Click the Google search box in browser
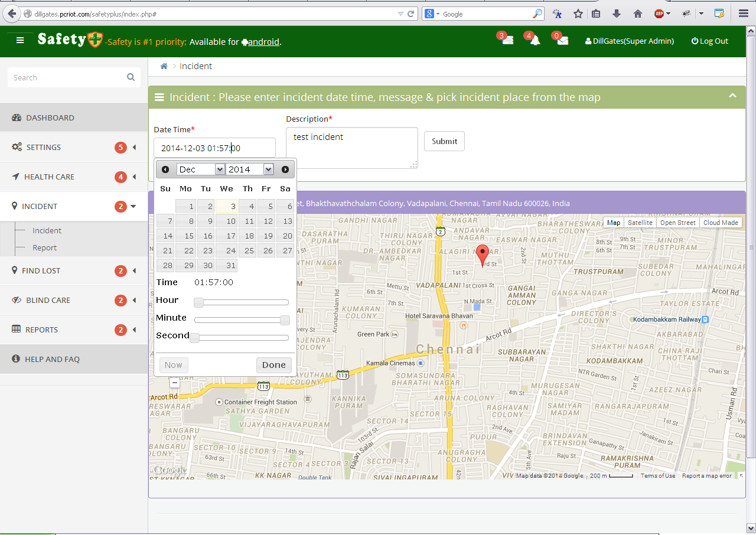 (x=487, y=14)
